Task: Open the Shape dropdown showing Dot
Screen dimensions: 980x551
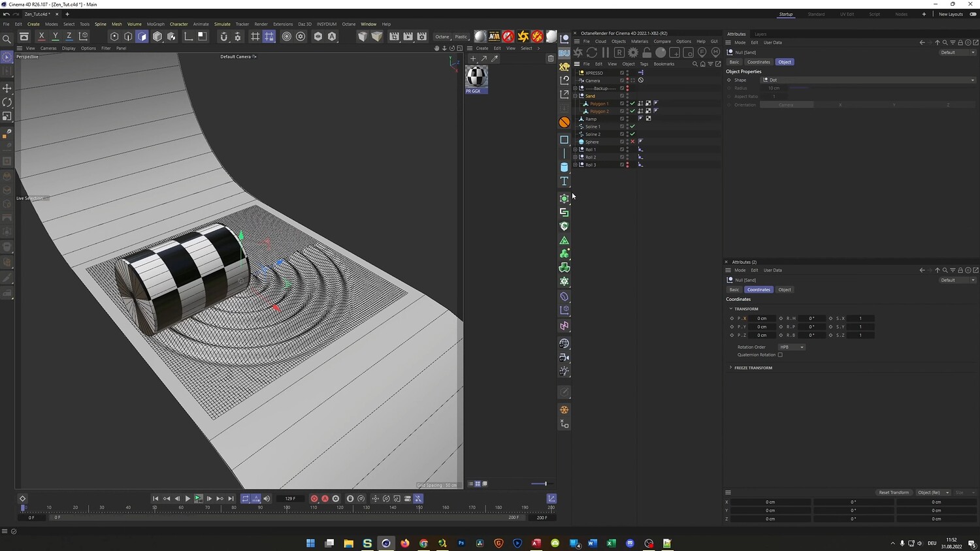Action: [x=868, y=80]
